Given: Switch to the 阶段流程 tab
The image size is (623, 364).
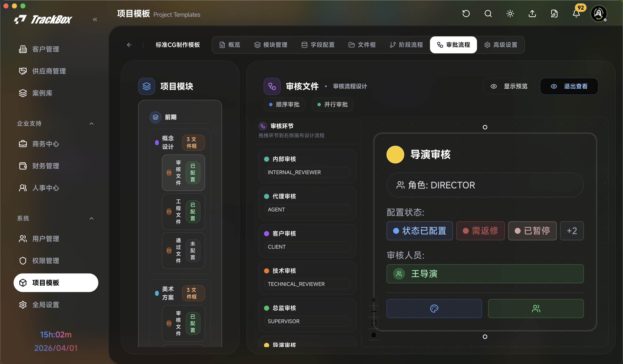Looking at the screenshot, I should [406, 45].
